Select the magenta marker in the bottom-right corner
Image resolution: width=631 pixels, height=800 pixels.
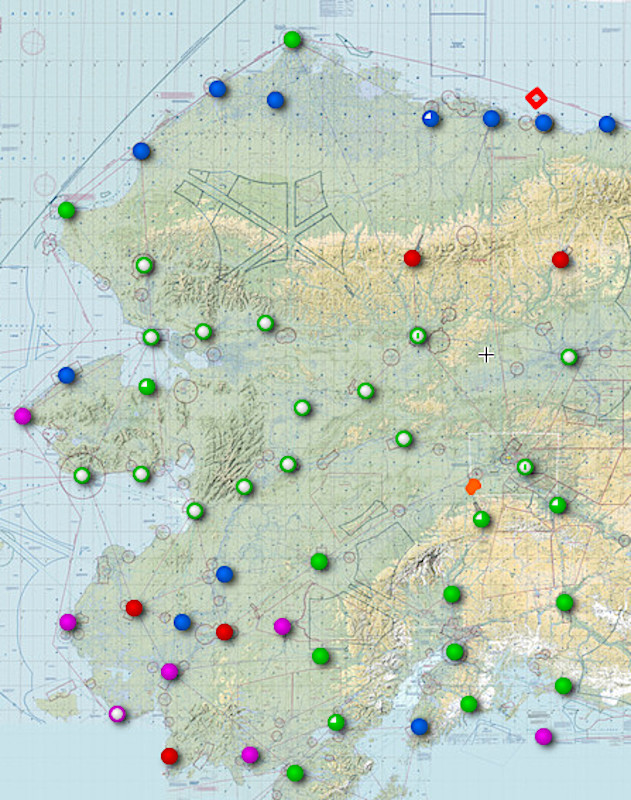pyautogui.click(x=543, y=737)
